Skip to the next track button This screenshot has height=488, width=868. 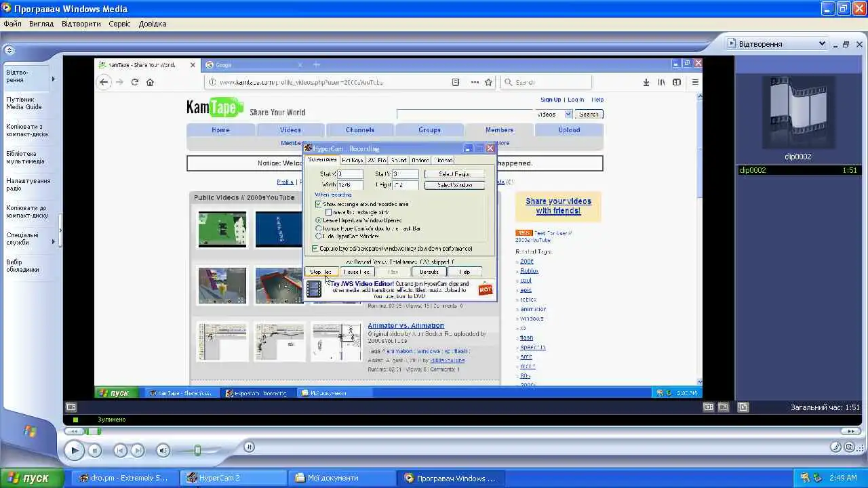point(138,450)
